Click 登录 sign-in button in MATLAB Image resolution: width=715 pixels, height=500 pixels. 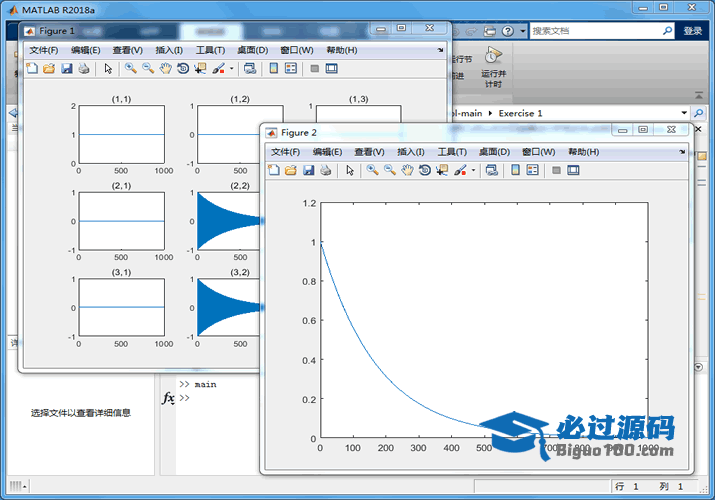coord(693,31)
